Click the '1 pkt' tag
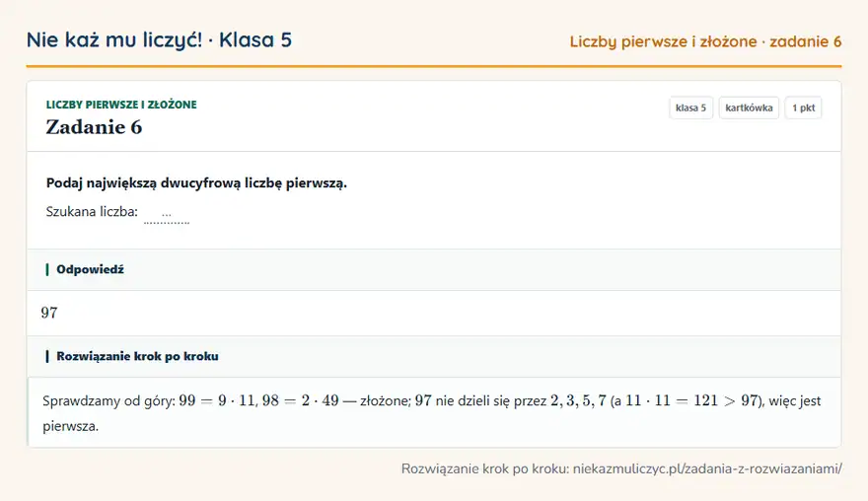Image resolution: width=868 pixels, height=501 pixels. coord(803,107)
